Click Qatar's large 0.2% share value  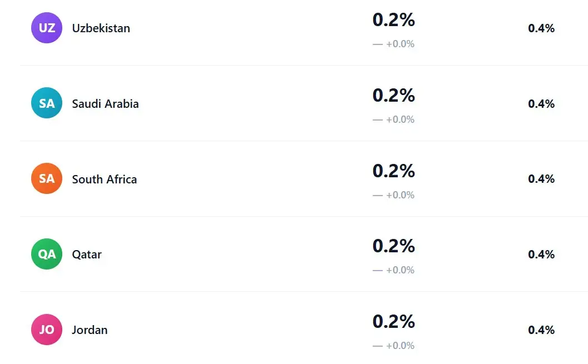point(394,246)
